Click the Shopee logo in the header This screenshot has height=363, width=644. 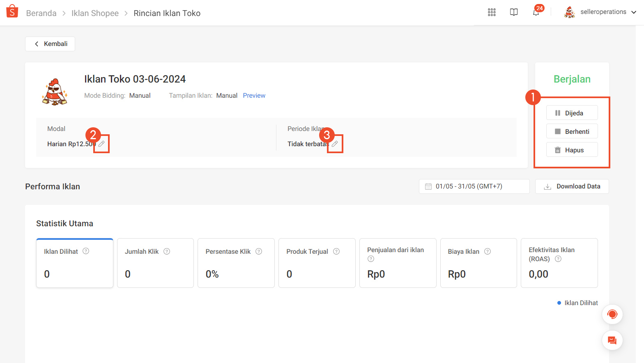[x=12, y=11]
